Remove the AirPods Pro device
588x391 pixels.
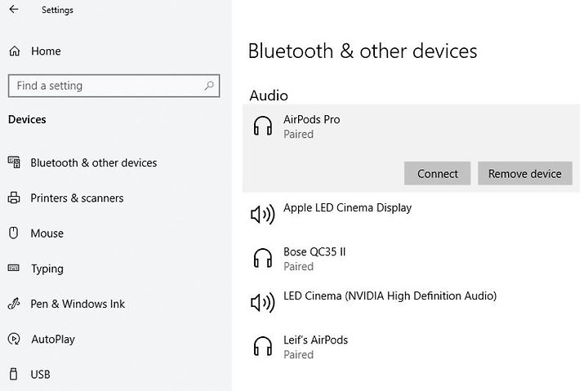(525, 174)
